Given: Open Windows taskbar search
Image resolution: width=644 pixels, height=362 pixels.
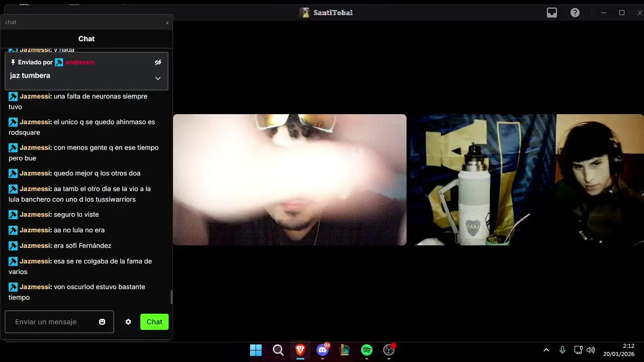Looking at the screenshot, I should click(x=278, y=350).
